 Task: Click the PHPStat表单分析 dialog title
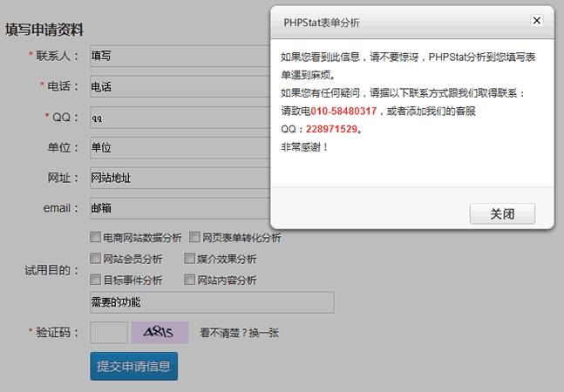[321, 23]
